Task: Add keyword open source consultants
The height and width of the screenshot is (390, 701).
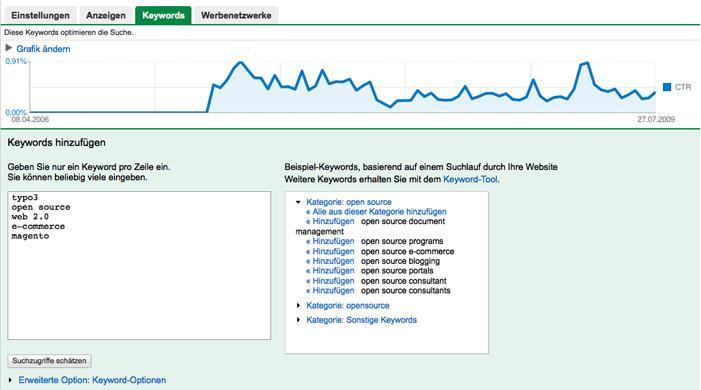Action: coord(330,291)
